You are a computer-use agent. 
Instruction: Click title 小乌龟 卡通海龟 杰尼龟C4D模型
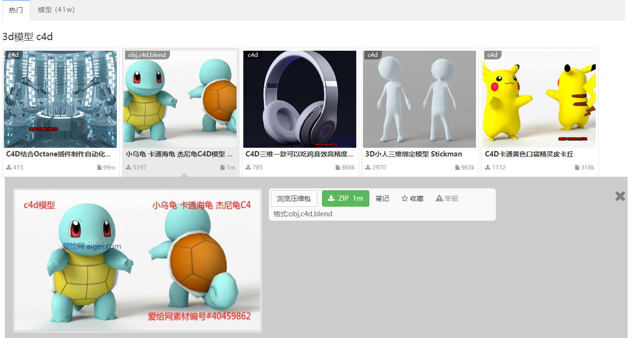[179, 154]
